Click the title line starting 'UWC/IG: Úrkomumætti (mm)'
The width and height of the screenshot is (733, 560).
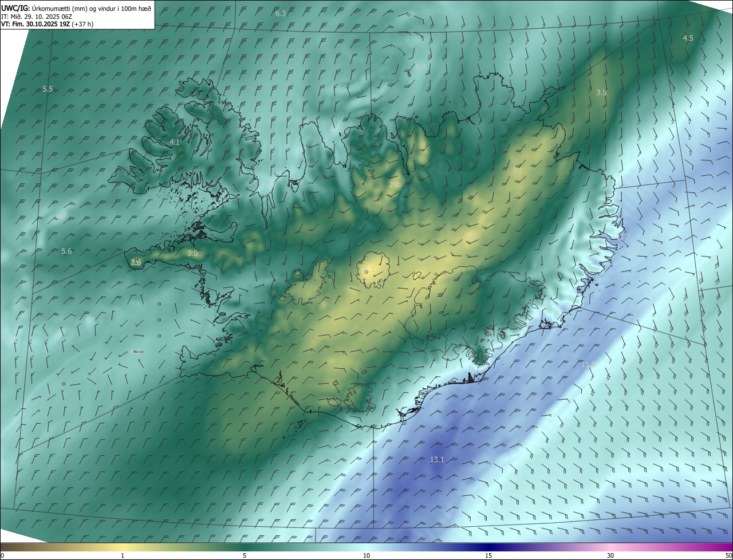click(76, 9)
